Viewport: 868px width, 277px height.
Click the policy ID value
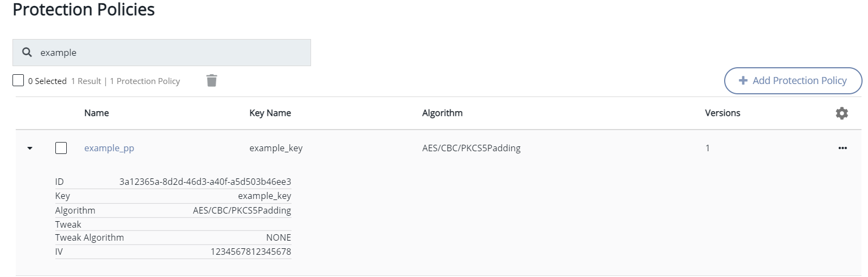205,182
